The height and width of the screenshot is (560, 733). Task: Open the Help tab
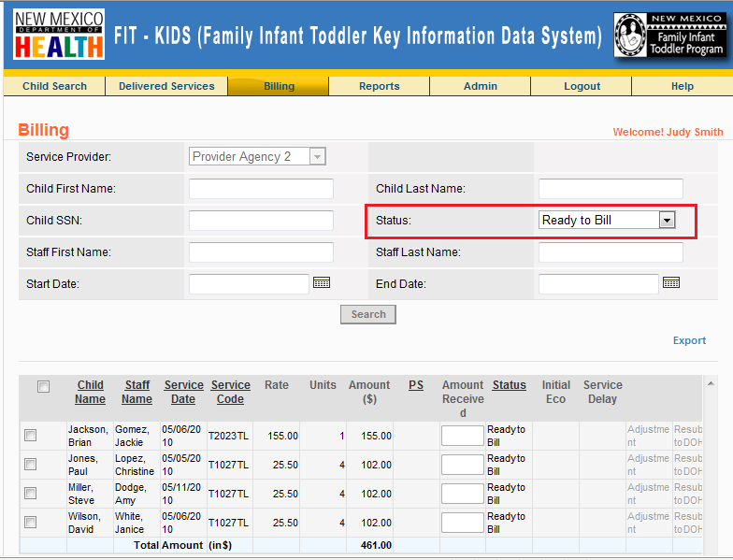683,86
